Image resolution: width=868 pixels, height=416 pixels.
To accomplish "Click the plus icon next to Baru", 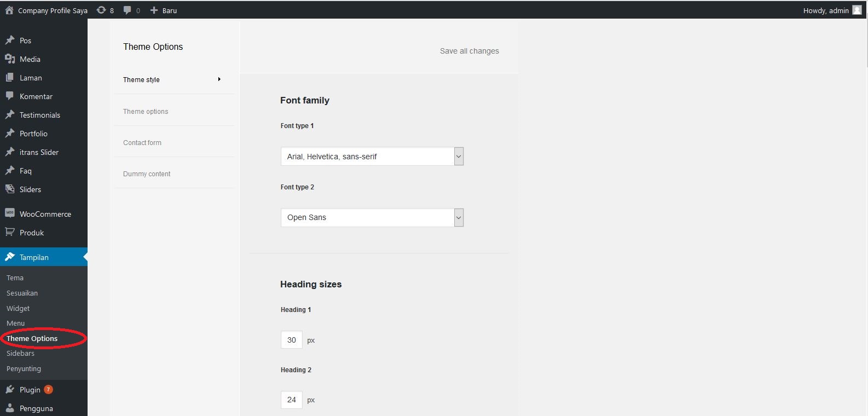I will coord(154,10).
